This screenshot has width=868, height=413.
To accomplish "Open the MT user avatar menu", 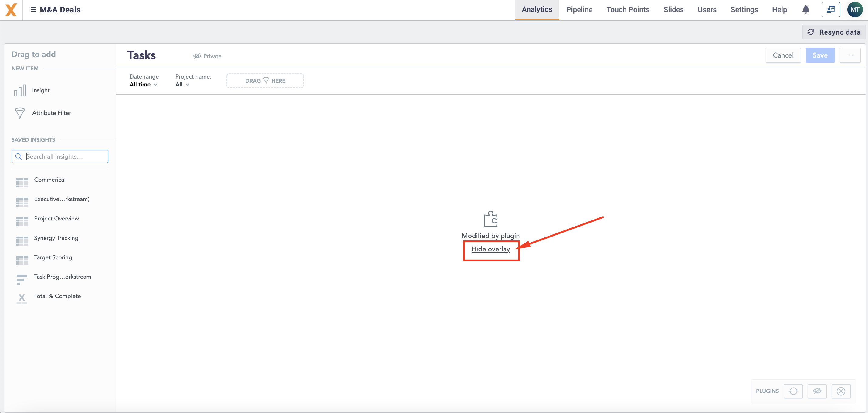I will [855, 9].
